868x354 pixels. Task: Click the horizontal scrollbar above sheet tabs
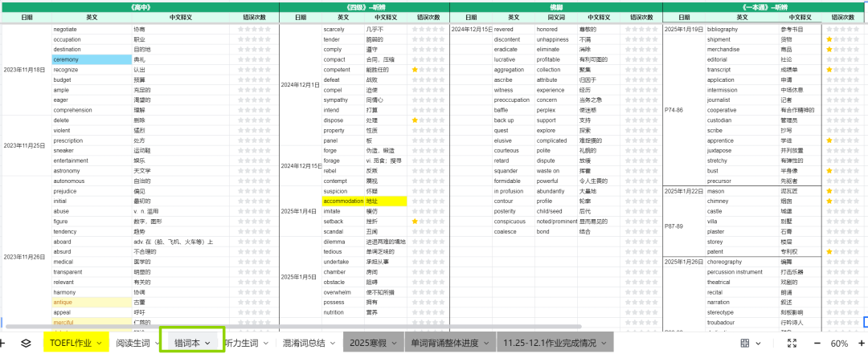(x=289, y=328)
